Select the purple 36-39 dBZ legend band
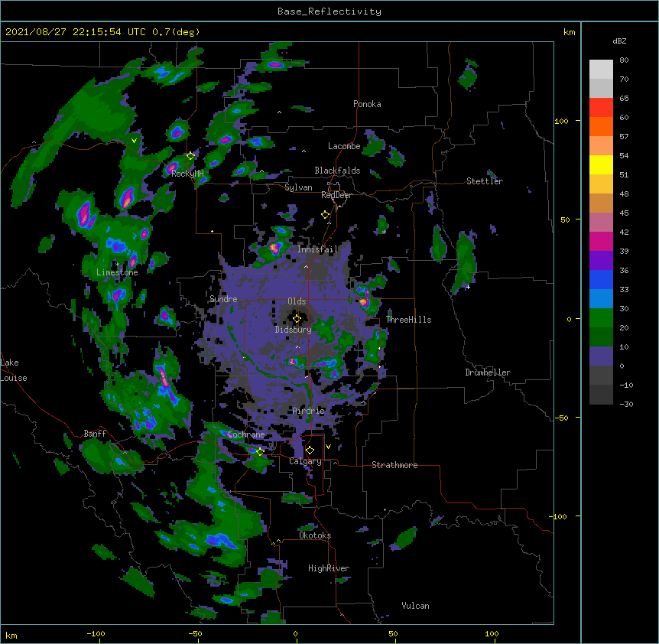 (601, 261)
